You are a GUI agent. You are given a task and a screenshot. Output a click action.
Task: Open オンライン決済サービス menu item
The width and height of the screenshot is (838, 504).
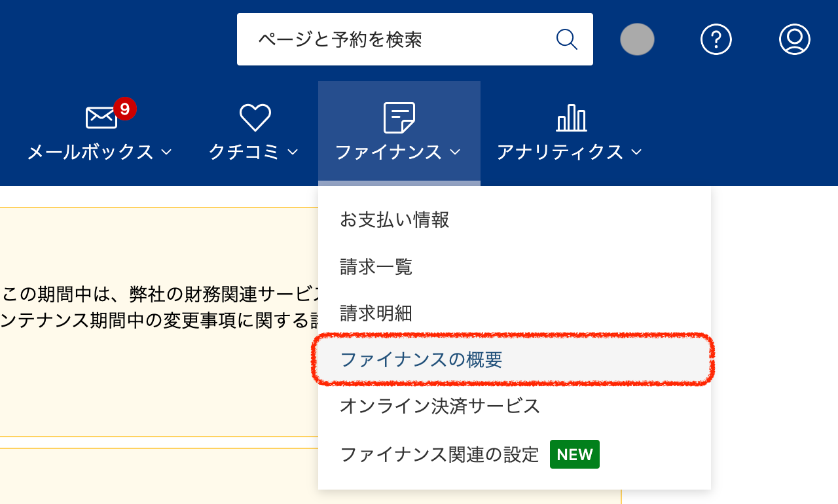point(440,406)
